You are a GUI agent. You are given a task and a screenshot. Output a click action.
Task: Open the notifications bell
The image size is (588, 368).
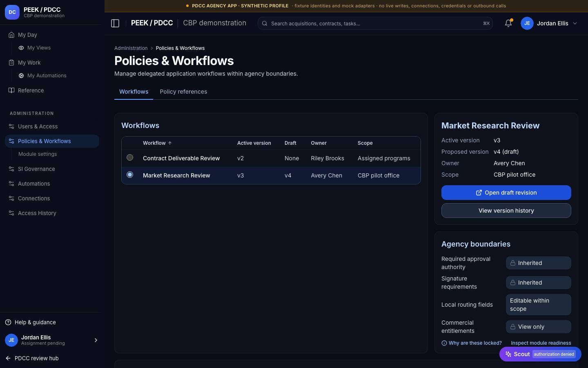point(508,23)
